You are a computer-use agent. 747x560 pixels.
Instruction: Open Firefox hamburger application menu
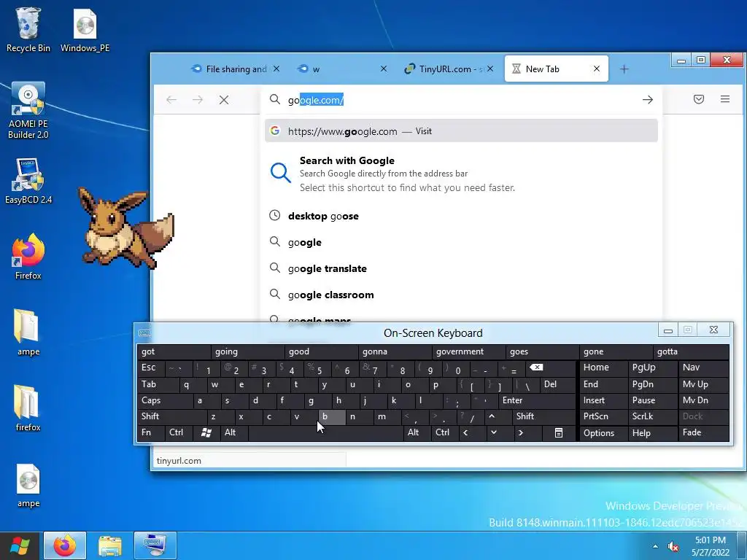pos(725,99)
